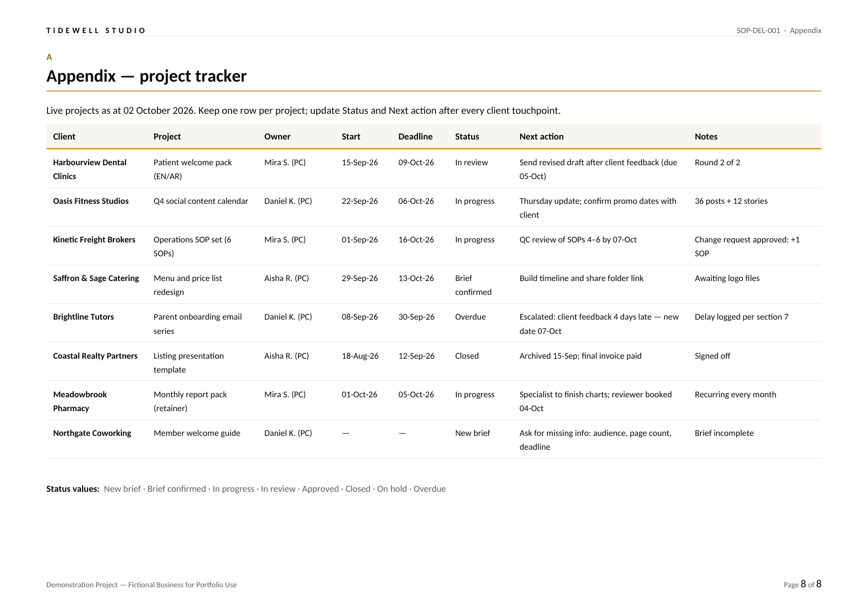Click the "Brightline Tutors" client name
Image resolution: width=868 pixels, height=614 pixels.
[83, 317]
